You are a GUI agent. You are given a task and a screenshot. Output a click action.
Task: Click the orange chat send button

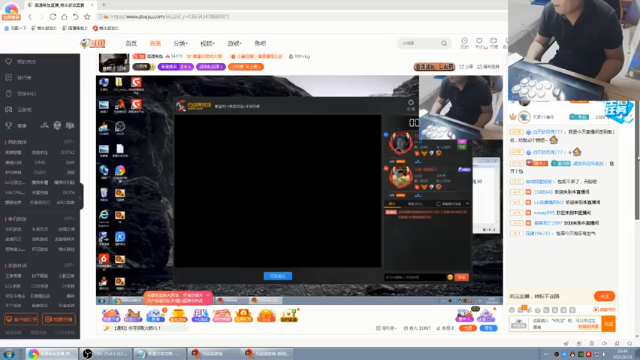(x=608, y=324)
